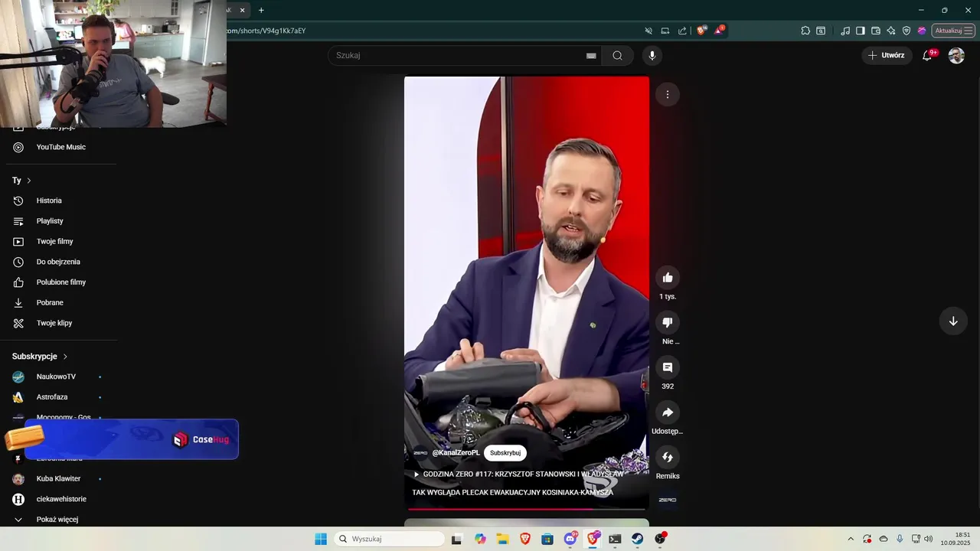
Task: Open Steam from the taskbar
Action: (x=637, y=539)
